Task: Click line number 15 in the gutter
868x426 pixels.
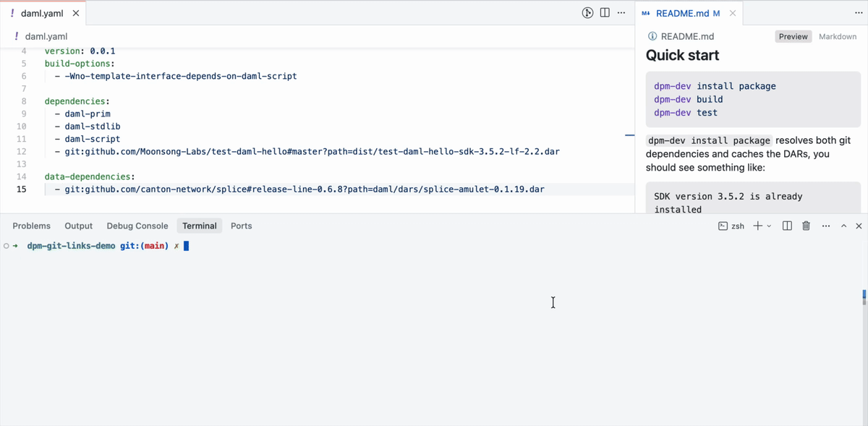Action: pos(22,189)
